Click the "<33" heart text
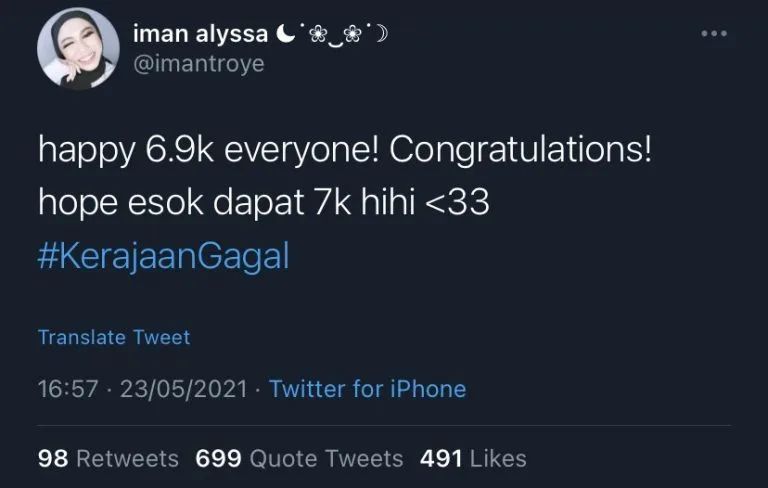Viewport: 768px width, 488px height. [x=458, y=204]
